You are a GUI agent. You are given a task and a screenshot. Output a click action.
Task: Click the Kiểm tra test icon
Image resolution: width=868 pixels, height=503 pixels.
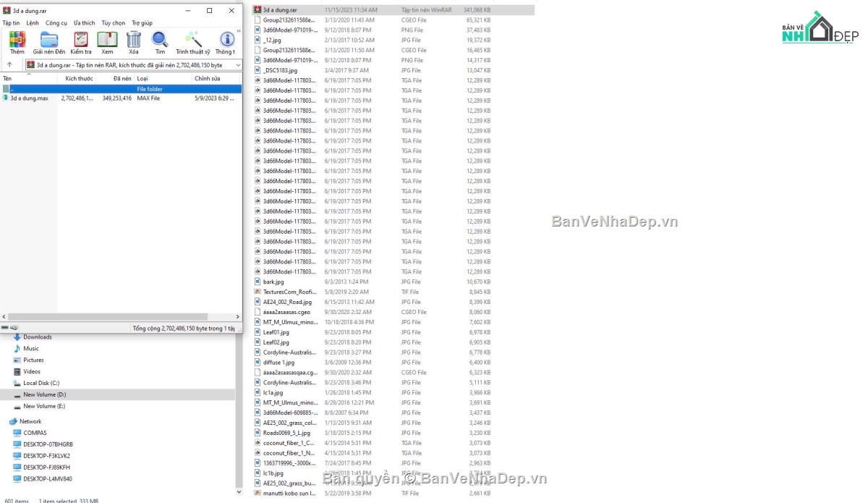click(x=80, y=42)
